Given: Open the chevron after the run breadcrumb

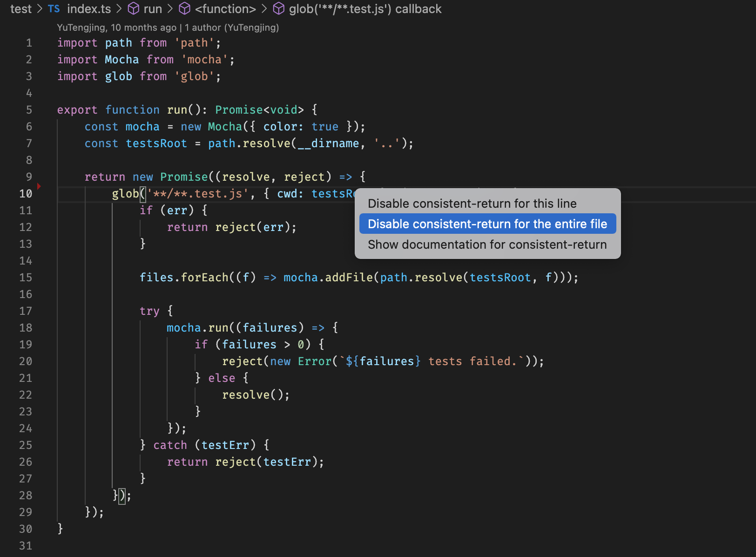Looking at the screenshot, I should click(169, 8).
